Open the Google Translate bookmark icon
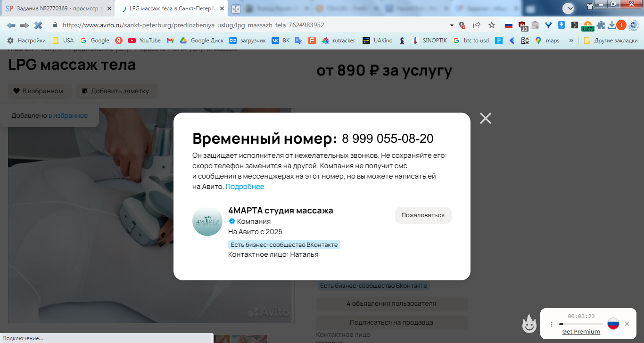The width and height of the screenshot is (644, 343). (x=298, y=41)
